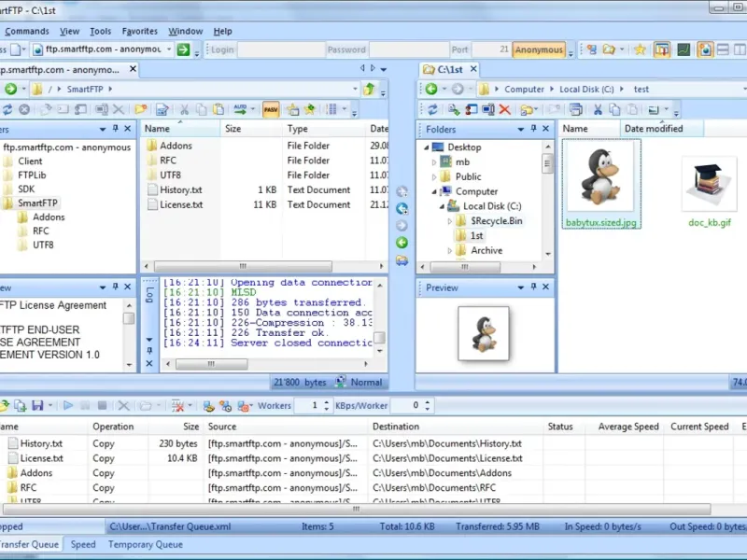747x560 pixels.
Task: Click the Login input field
Action: (x=281, y=49)
